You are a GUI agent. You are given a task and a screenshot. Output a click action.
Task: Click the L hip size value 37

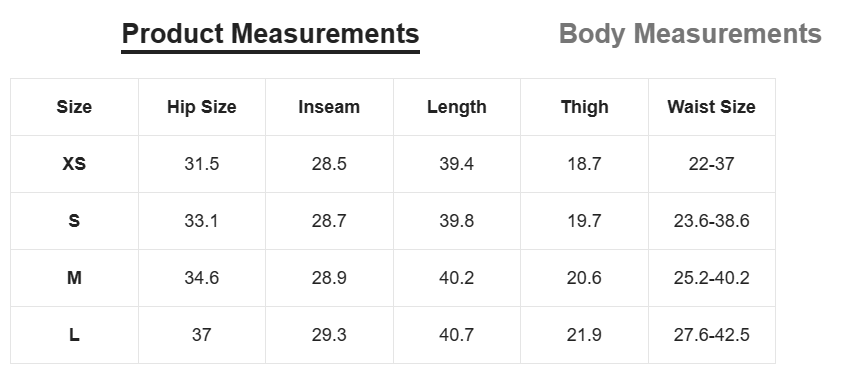[201, 335]
